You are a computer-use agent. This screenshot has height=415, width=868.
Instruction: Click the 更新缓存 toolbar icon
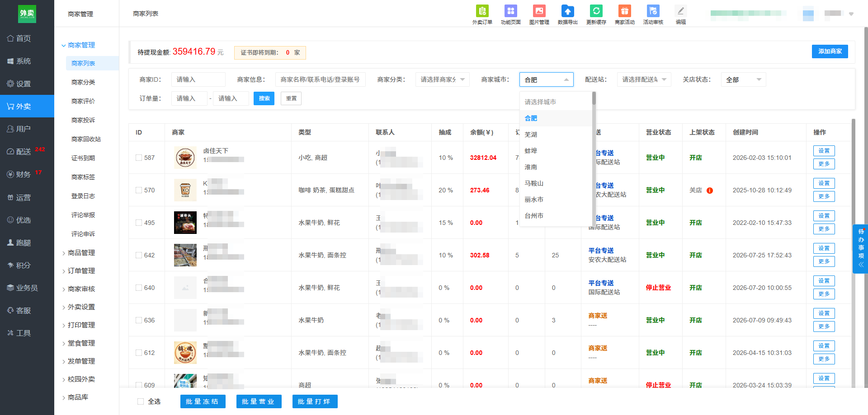(x=596, y=14)
